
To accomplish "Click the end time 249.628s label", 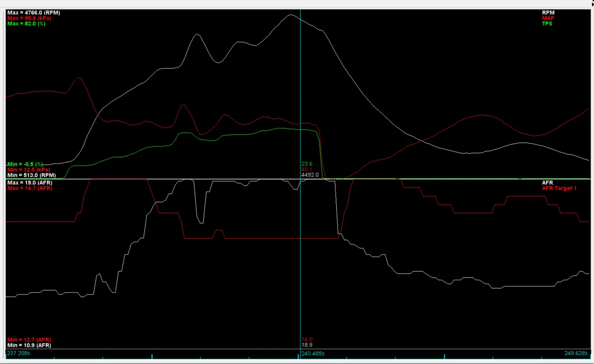I will (576, 353).
